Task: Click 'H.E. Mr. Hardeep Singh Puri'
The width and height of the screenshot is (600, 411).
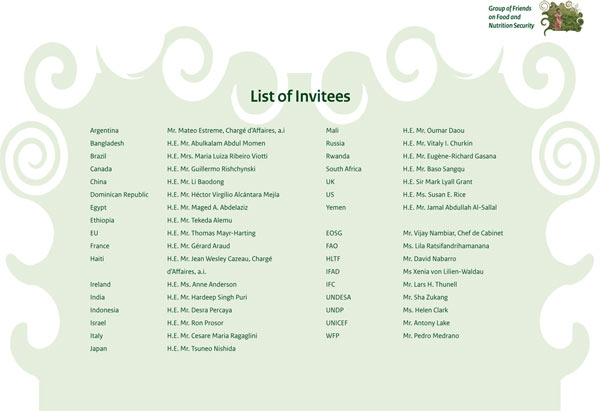Action: tap(207, 297)
